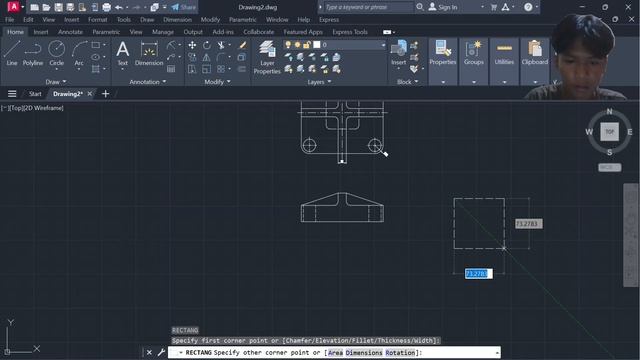
Task: Select the Circle tool
Action: 56,53
